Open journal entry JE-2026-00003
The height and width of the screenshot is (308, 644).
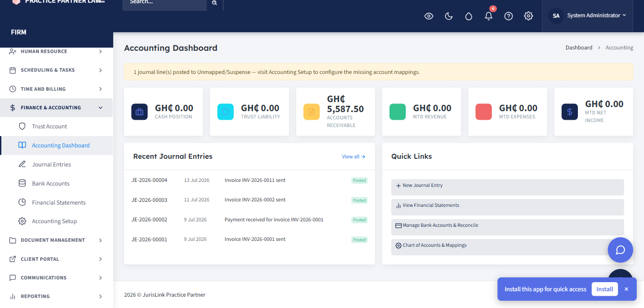149,200
